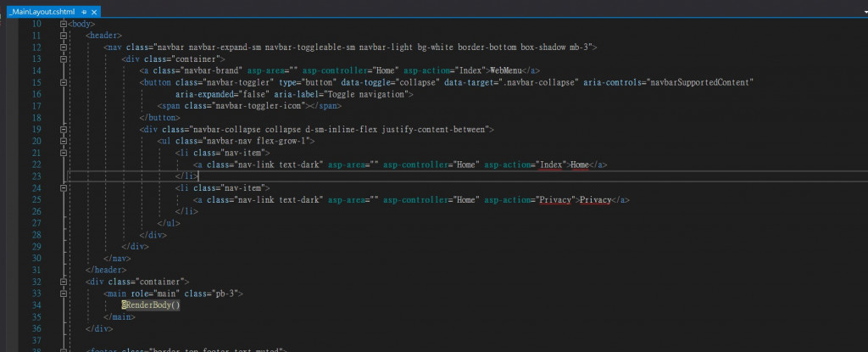Collapse the container div on line 32
The height and width of the screenshot is (352, 868).
tap(64, 282)
